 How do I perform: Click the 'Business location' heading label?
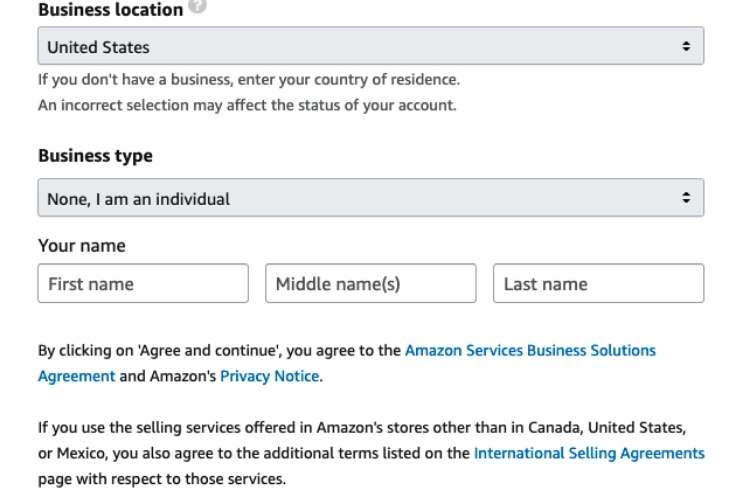pos(110,10)
